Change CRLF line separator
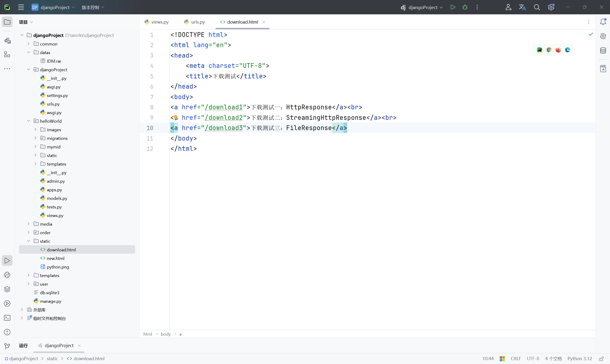610x364 pixels. tap(516, 359)
